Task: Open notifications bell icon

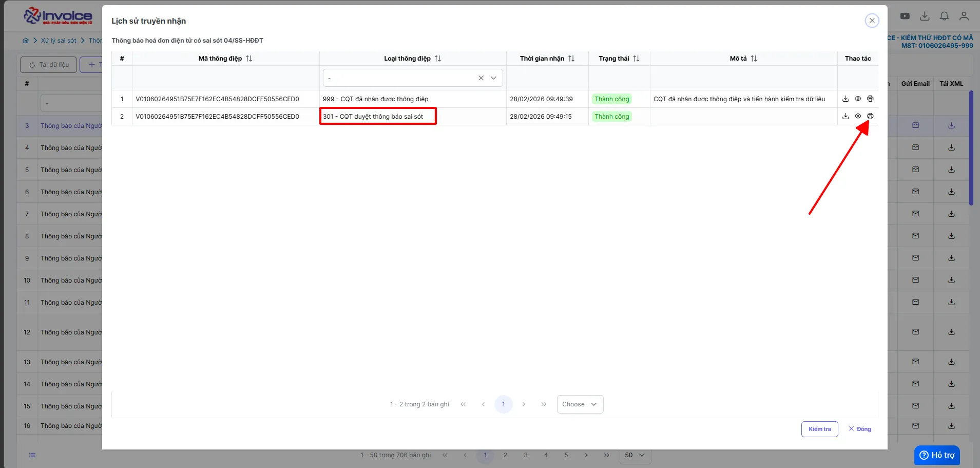Action: pos(944,16)
